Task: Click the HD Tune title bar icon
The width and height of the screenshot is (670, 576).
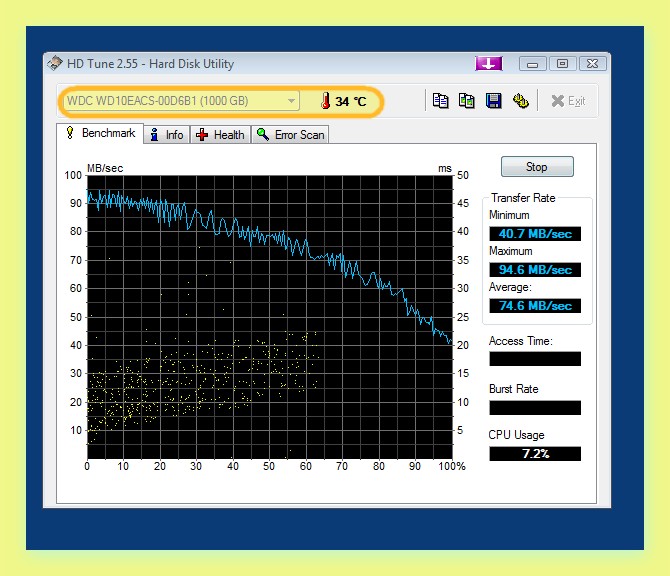Action: tap(55, 63)
